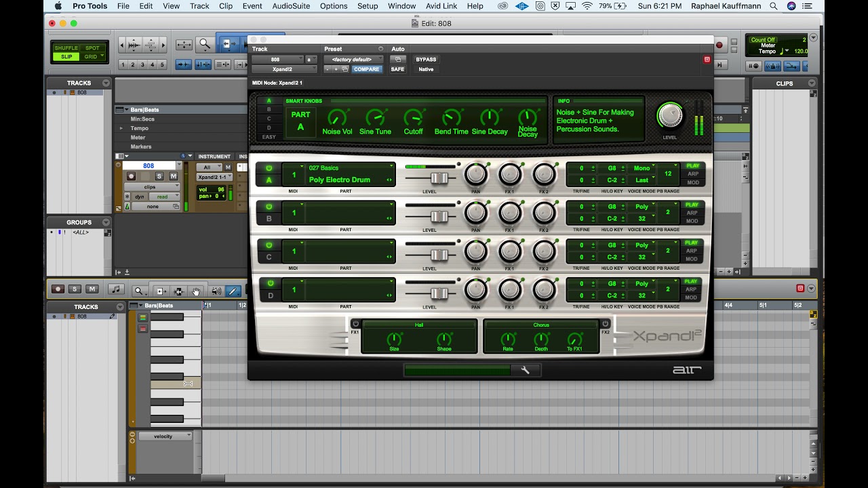
Task: Open the Clips list panel menu
Action: (x=813, y=83)
